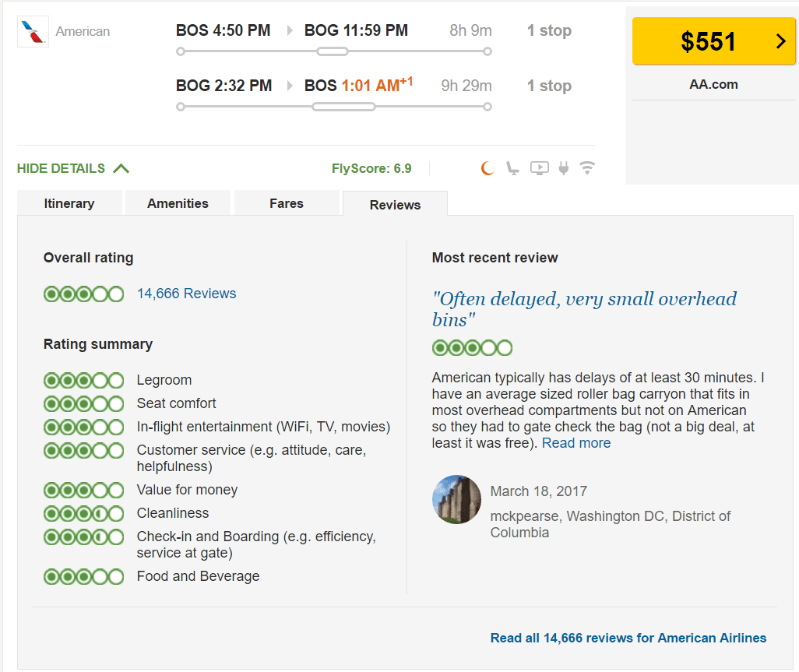Click the "8h 9m" duration
799x672 pixels.
[471, 30]
